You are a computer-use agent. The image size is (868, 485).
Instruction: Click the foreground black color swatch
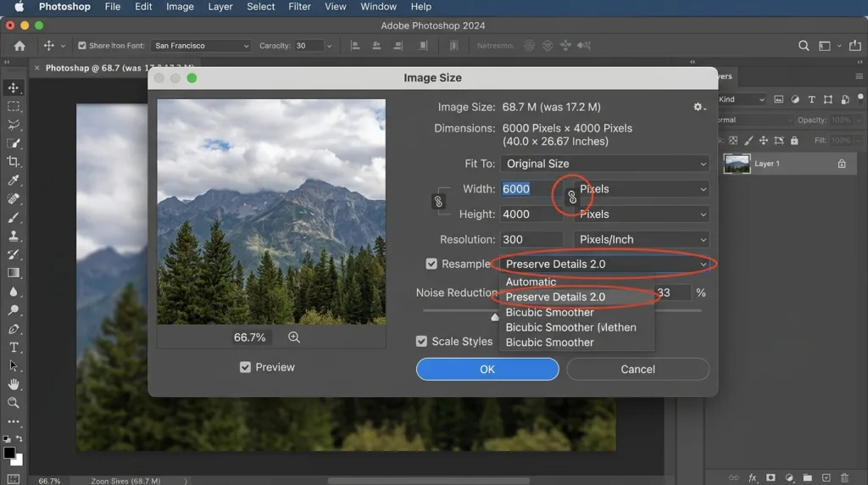click(8, 454)
